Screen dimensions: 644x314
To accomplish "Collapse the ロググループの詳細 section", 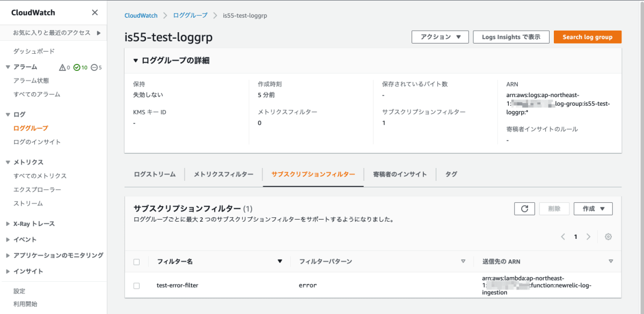I will click(136, 61).
